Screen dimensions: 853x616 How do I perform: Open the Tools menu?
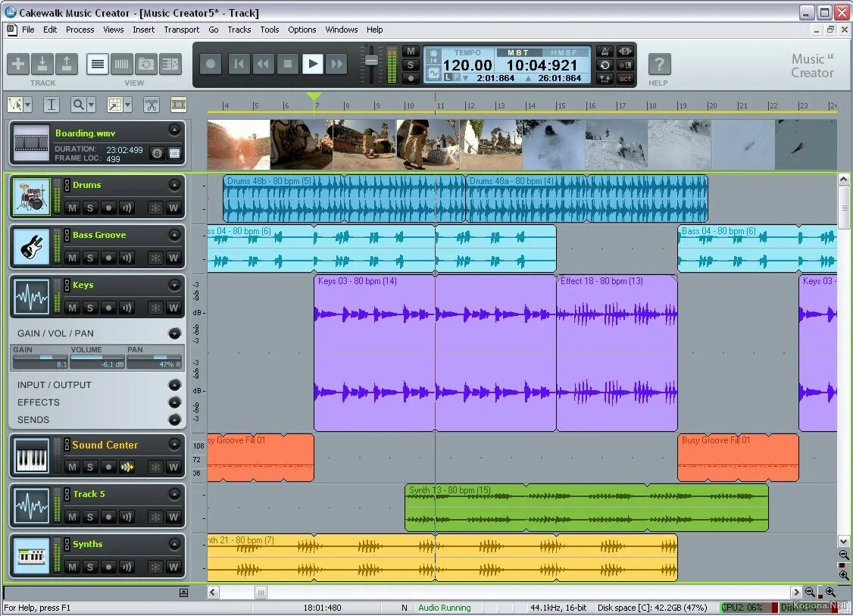[x=269, y=30]
